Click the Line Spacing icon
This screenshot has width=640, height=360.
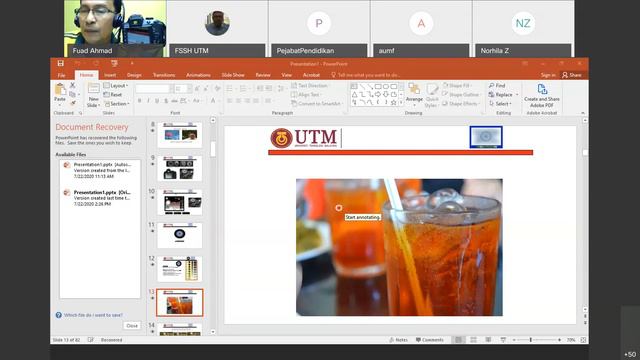click(x=281, y=89)
